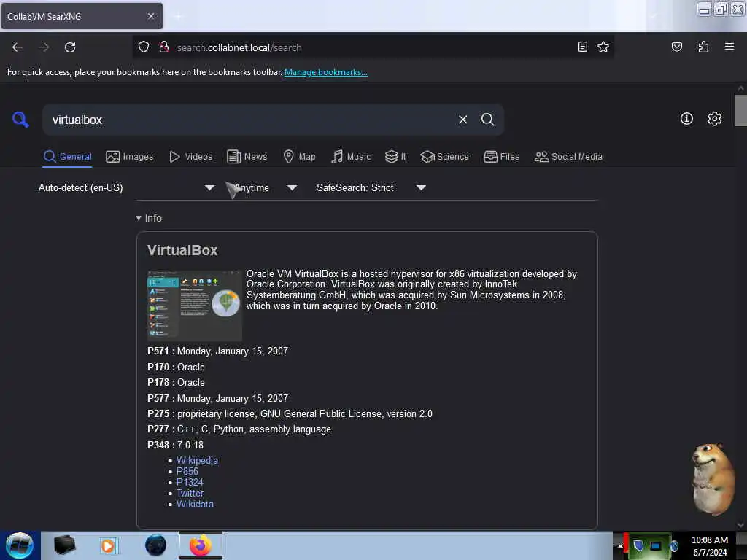Viewport: 747px width, 560px height.
Task: Submit search with the magnifier button
Action: click(487, 120)
